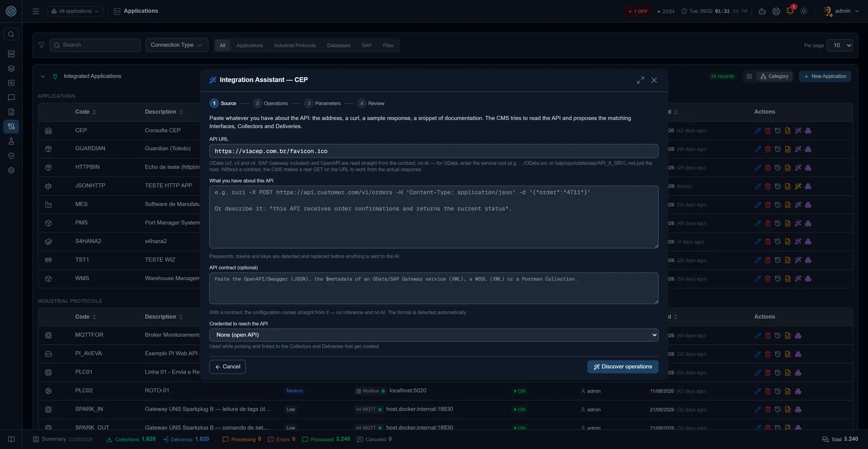The height and width of the screenshot is (449, 868).
Task: Open the All applications selector
Action: (75, 11)
